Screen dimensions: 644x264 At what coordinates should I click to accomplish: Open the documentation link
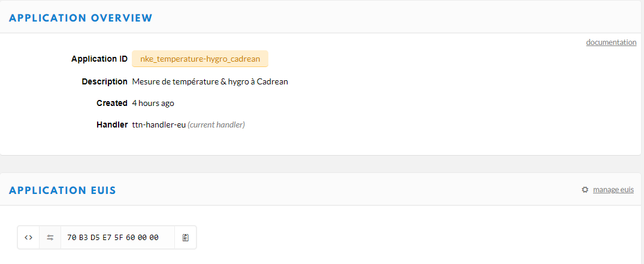pyautogui.click(x=611, y=43)
